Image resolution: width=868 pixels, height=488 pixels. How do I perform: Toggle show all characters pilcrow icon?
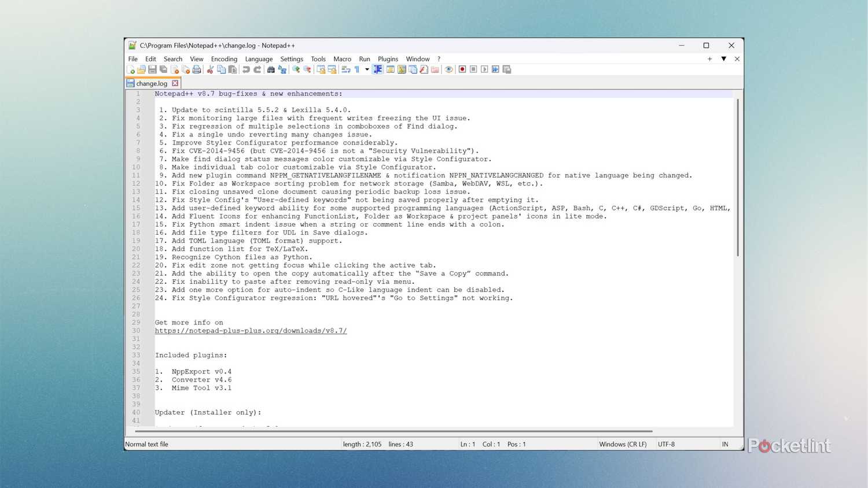[x=357, y=69]
